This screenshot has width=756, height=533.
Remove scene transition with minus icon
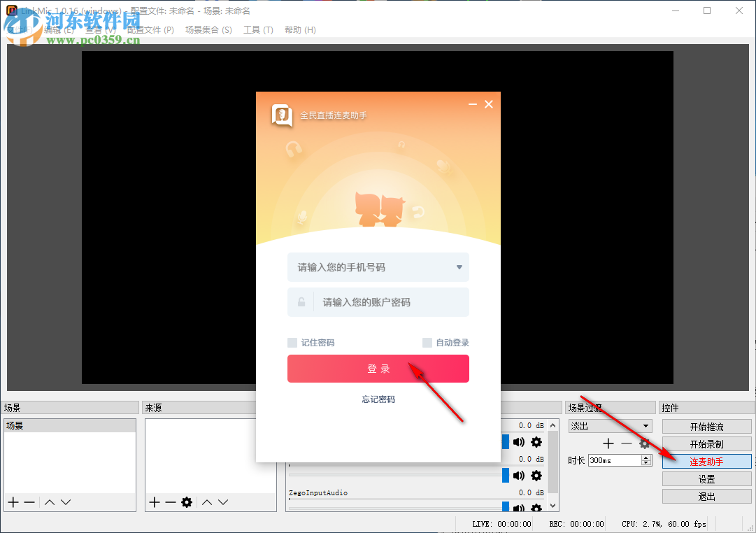pos(627,443)
